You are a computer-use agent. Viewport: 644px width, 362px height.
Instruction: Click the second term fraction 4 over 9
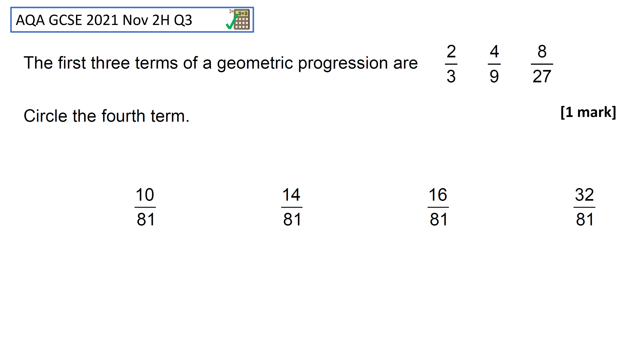tap(494, 64)
